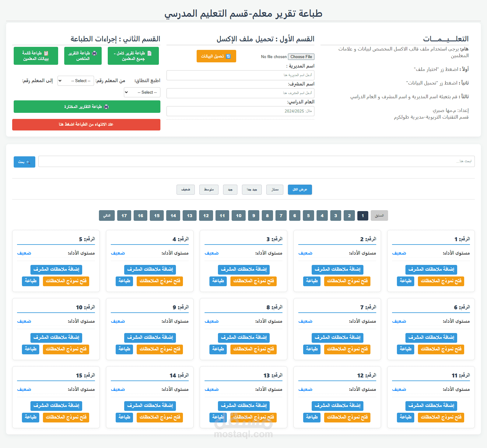Viewport: 487px width, 448px height.
Task: Go to page 2
Action: (x=349, y=216)
